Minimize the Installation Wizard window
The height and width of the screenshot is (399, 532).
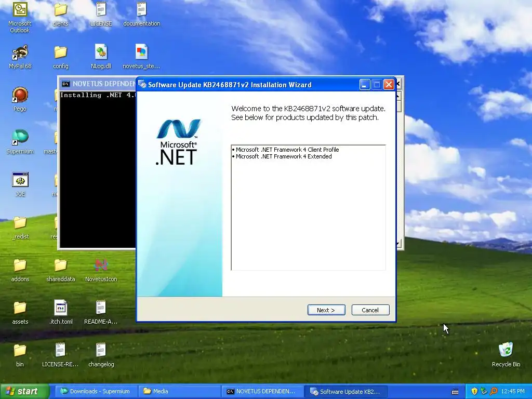click(365, 85)
